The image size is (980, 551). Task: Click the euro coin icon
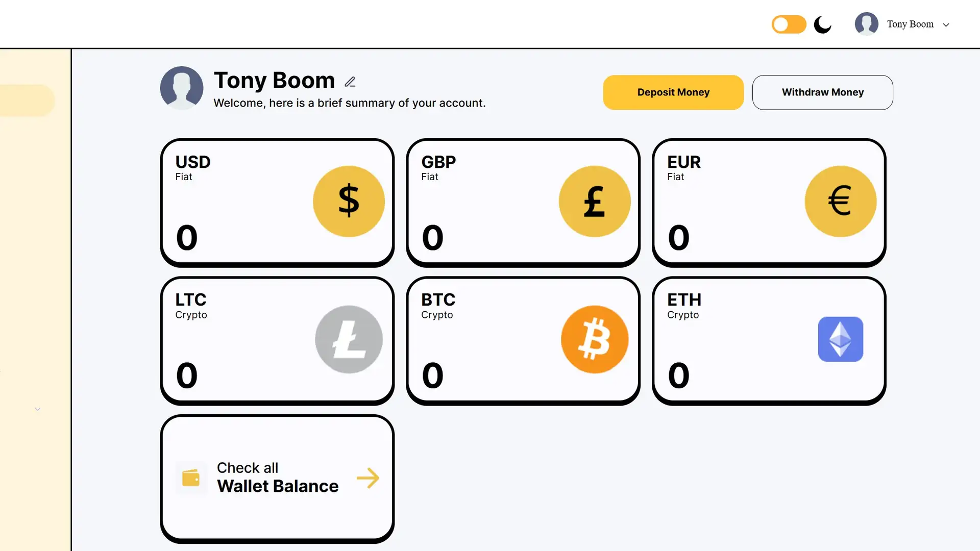coord(840,202)
